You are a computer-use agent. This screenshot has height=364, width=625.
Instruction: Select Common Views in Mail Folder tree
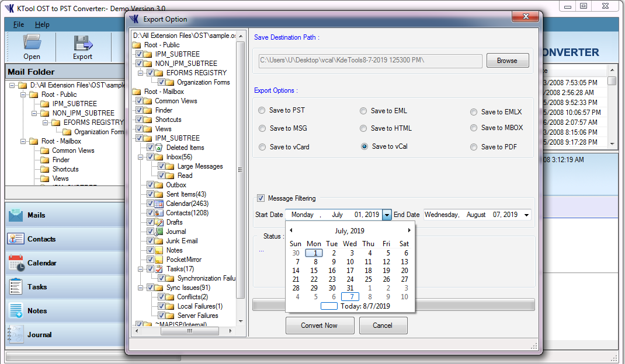(74, 150)
